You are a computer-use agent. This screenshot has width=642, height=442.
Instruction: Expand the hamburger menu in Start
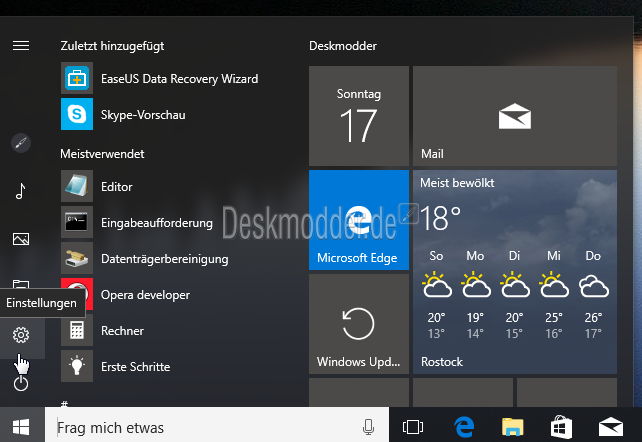coord(21,45)
